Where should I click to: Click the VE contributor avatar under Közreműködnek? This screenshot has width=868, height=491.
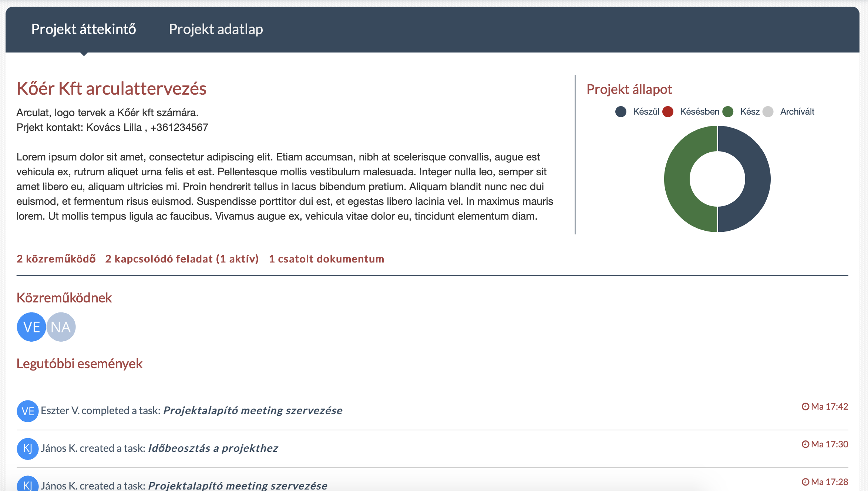click(x=31, y=327)
